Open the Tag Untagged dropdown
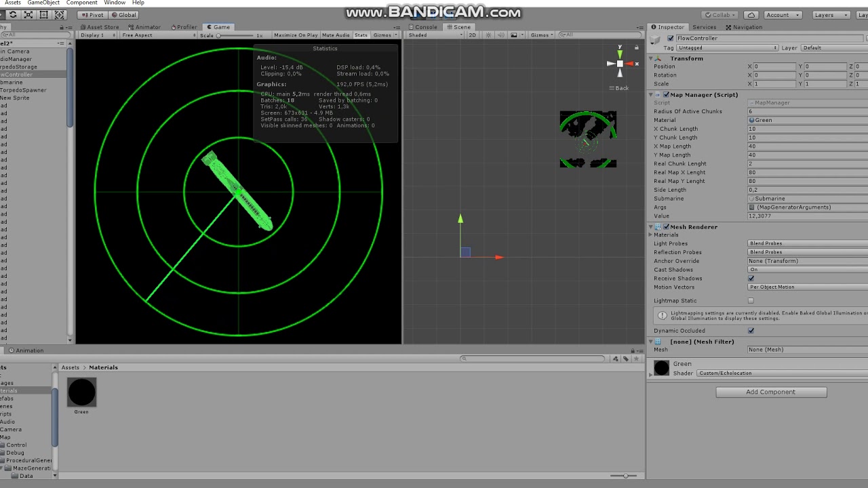This screenshot has height=488, width=868. pos(727,48)
